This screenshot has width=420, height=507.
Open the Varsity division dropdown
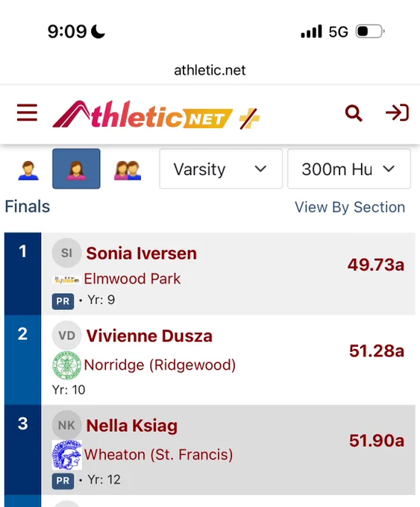(221, 169)
